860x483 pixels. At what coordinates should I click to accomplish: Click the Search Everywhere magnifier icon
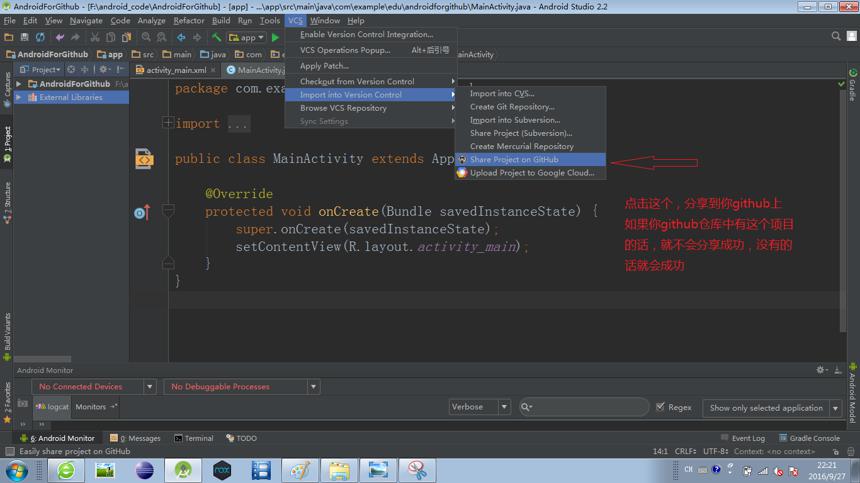click(835, 36)
